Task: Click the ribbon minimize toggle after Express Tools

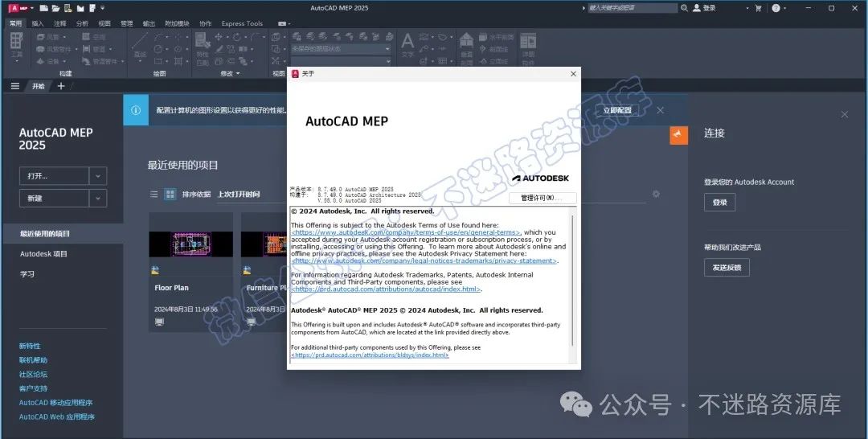Action: [284, 24]
